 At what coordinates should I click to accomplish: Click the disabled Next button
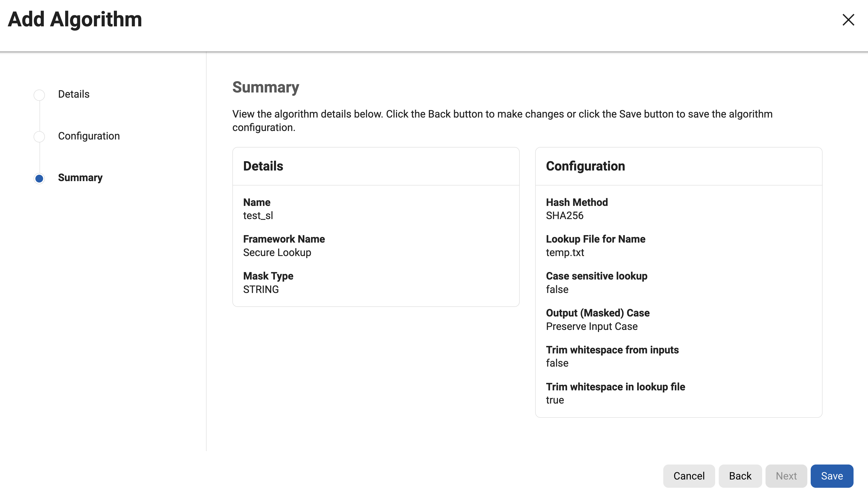click(x=786, y=476)
